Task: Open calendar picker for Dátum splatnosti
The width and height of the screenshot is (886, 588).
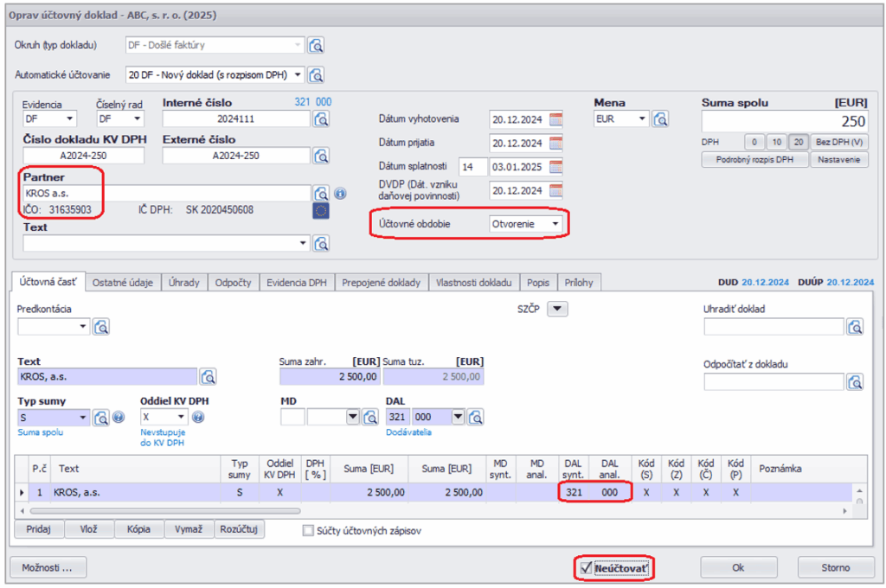Action: [556, 167]
